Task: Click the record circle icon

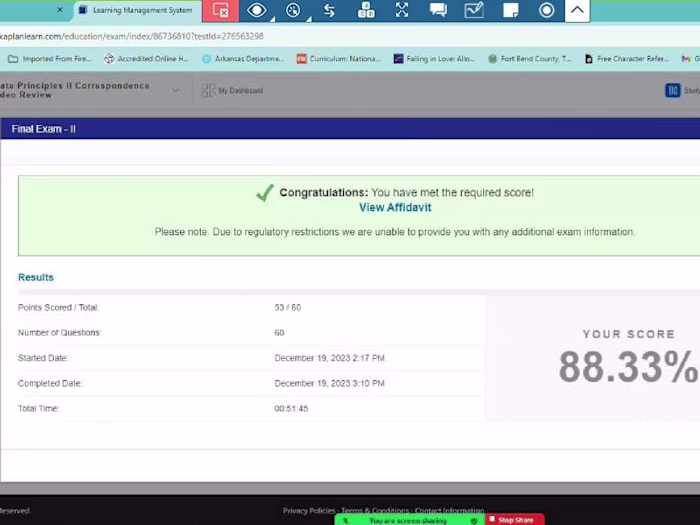Action: coord(546,10)
